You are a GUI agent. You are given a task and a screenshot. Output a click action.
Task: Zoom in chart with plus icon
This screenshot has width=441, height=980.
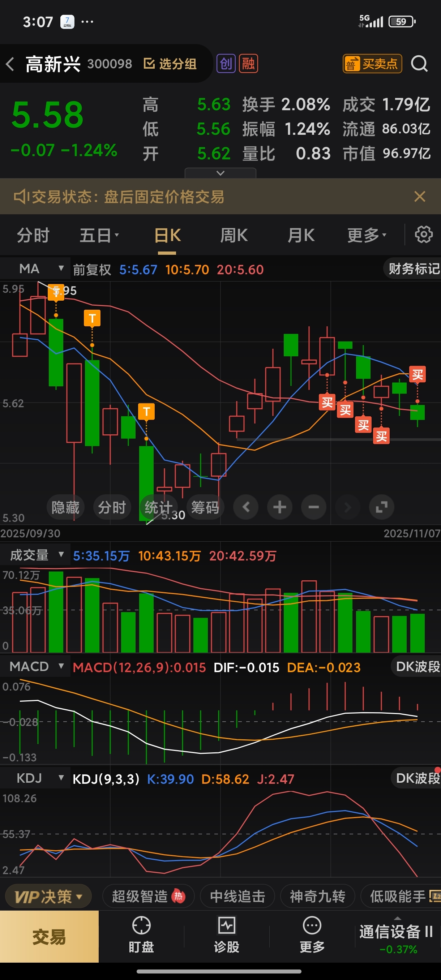tap(280, 507)
